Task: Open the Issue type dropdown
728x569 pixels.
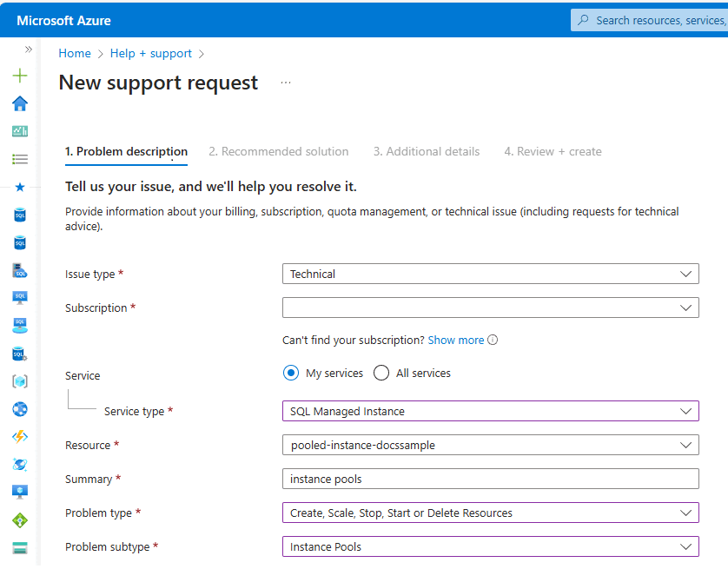Action: [x=491, y=273]
